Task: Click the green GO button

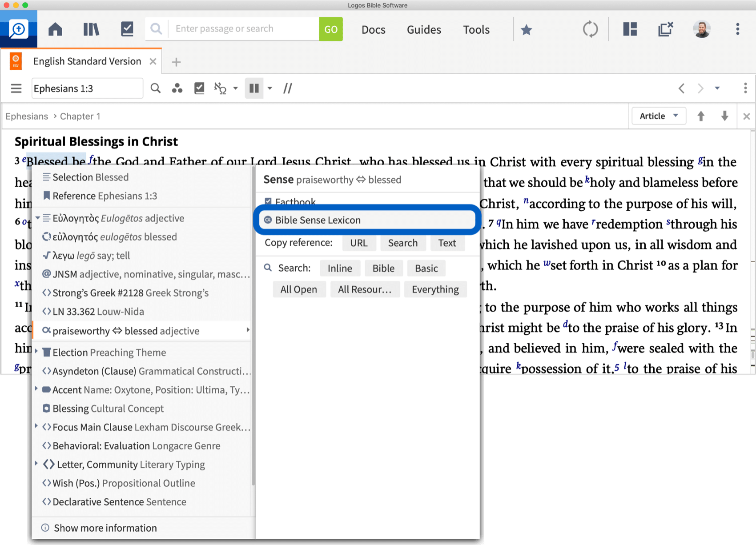Action: tap(331, 29)
